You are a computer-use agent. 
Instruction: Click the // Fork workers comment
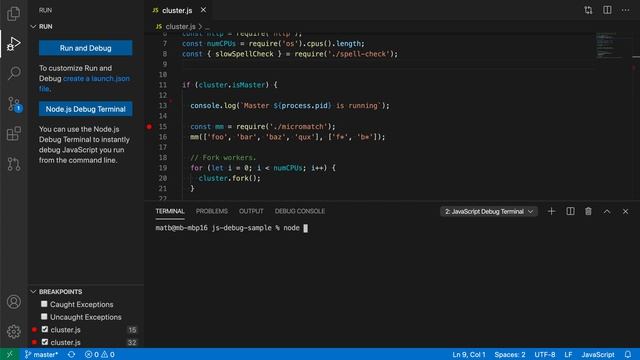coord(223,158)
